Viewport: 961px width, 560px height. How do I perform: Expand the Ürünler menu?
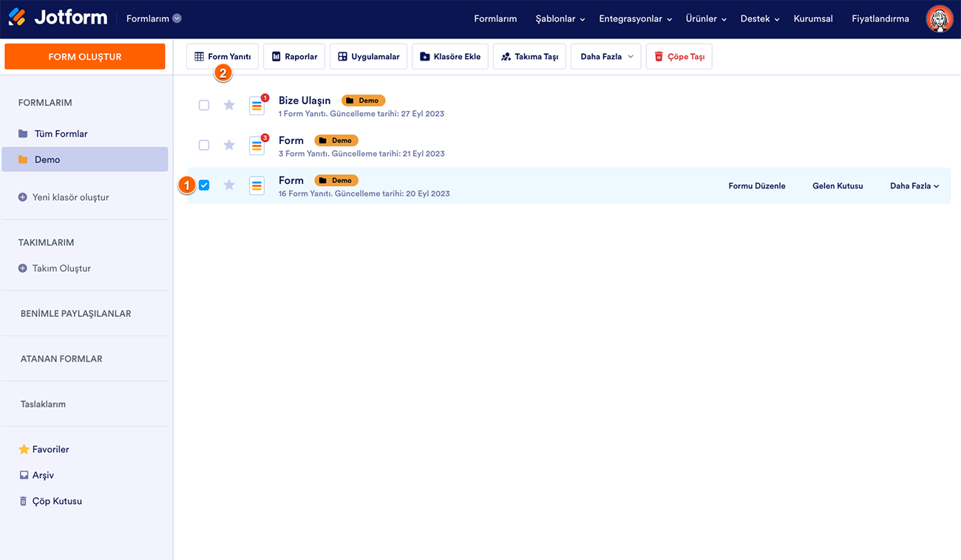point(706,18)
